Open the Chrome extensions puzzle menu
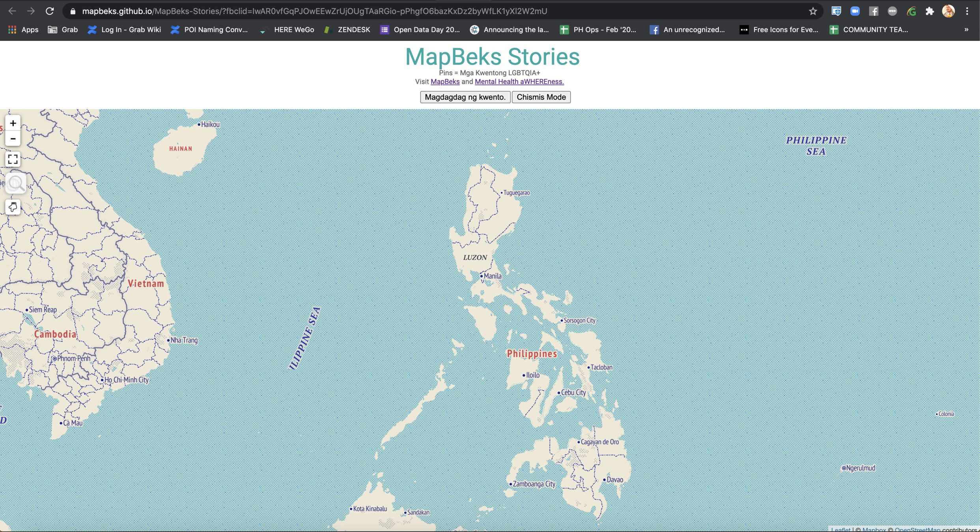980x532 pixels. click(x=930, y=11)
